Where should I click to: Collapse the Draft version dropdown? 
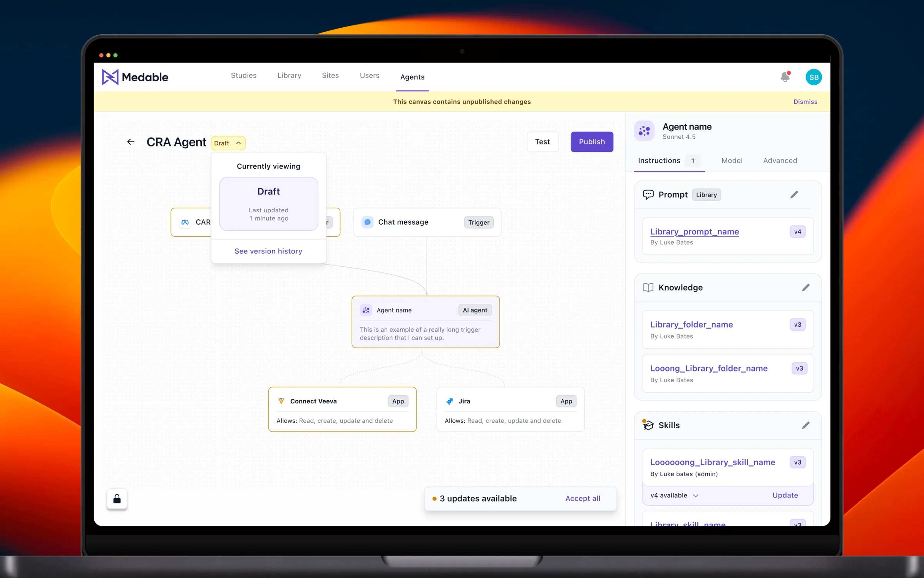point(228,143)
